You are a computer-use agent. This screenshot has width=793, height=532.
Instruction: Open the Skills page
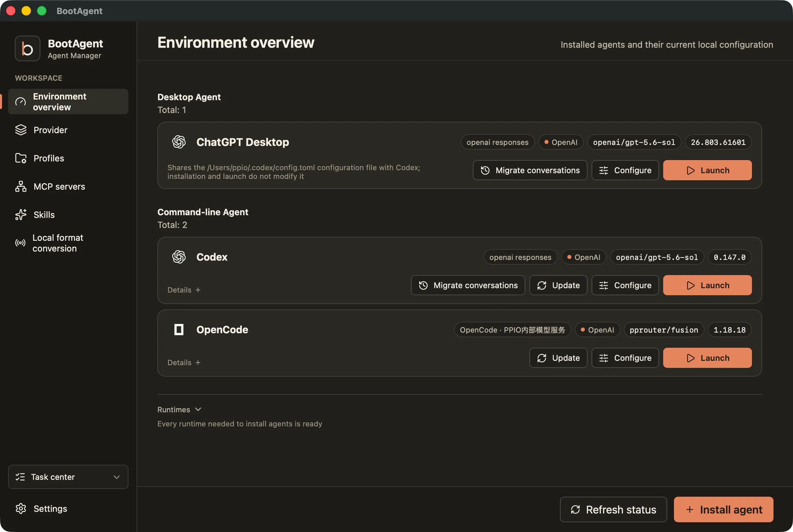click(68, 215)
